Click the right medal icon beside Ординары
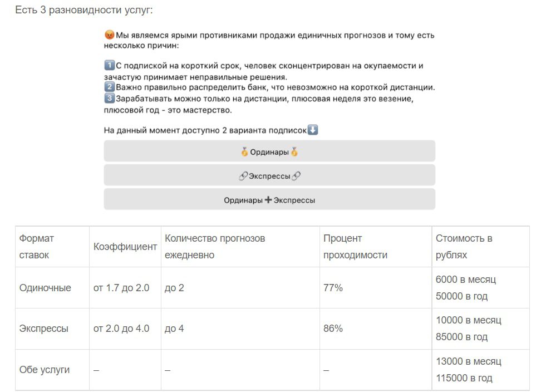 pyautogui.click(x=294, y=151)
